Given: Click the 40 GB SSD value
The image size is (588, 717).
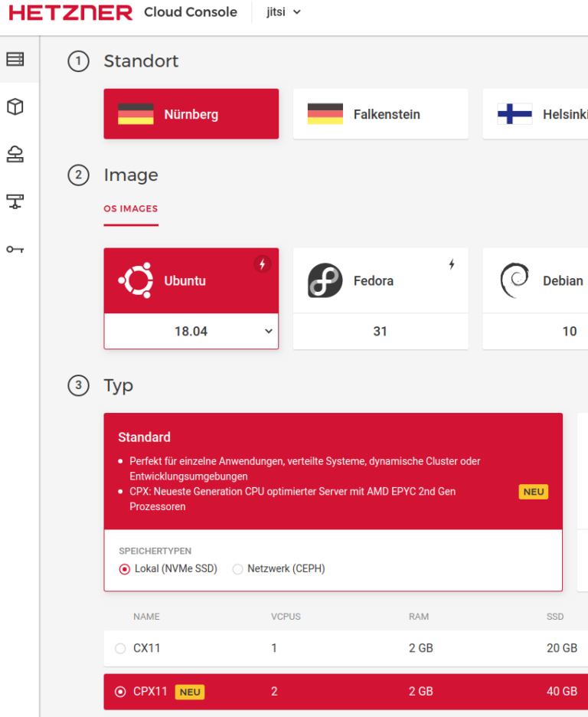Looking at the screenshot, I should 562,692.
